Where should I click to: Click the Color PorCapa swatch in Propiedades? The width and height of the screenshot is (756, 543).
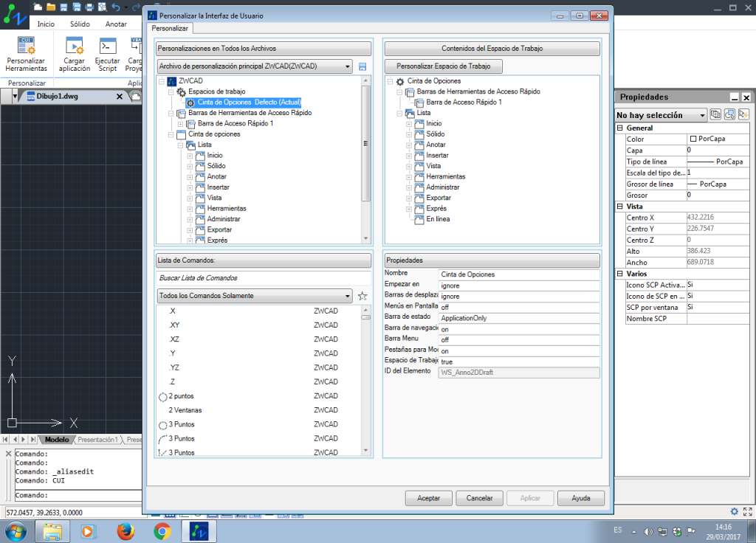693,139
